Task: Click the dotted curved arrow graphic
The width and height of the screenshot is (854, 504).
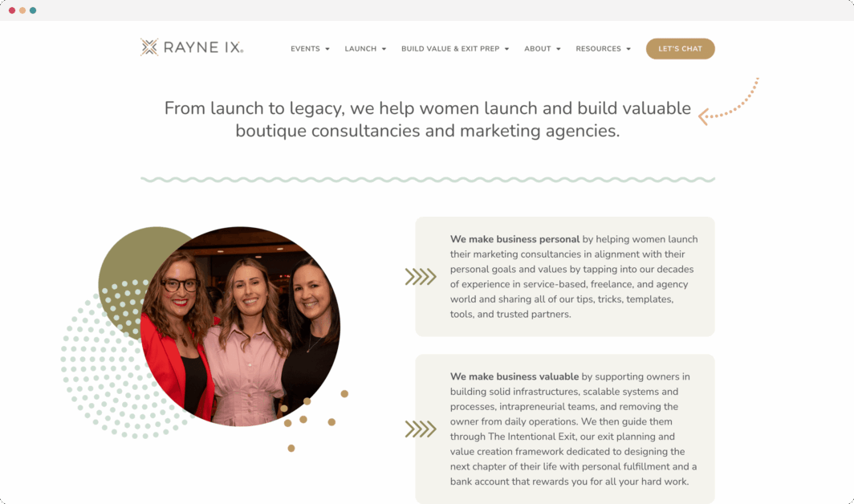Action: [728, 101]
